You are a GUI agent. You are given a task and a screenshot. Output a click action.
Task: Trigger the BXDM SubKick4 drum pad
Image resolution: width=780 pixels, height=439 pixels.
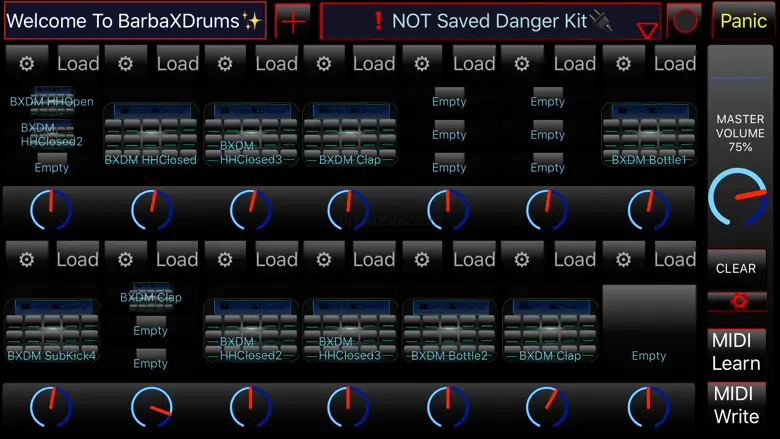[x=52, y=331]
